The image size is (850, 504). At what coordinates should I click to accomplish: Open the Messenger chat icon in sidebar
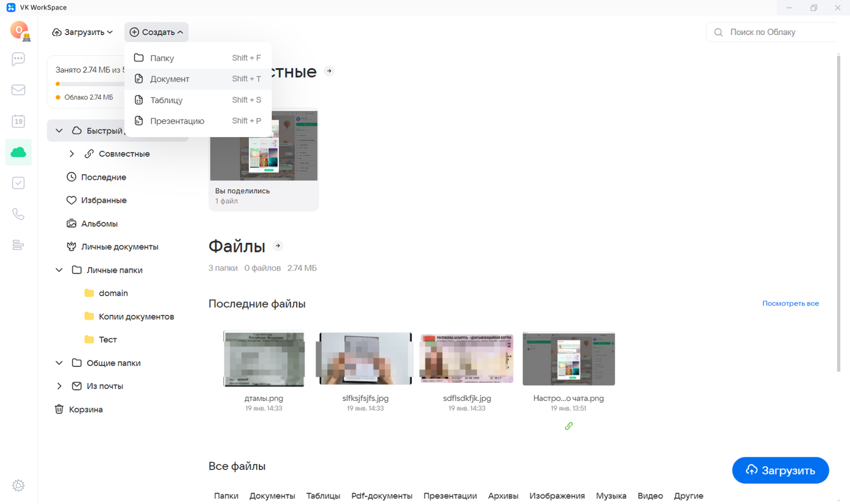[18, 59]
